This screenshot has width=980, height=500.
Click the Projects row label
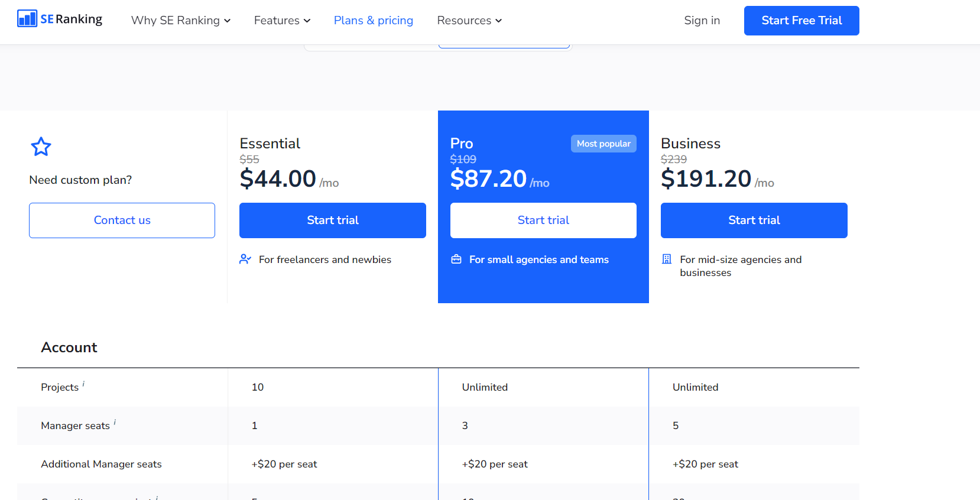(x=60, y=387)
